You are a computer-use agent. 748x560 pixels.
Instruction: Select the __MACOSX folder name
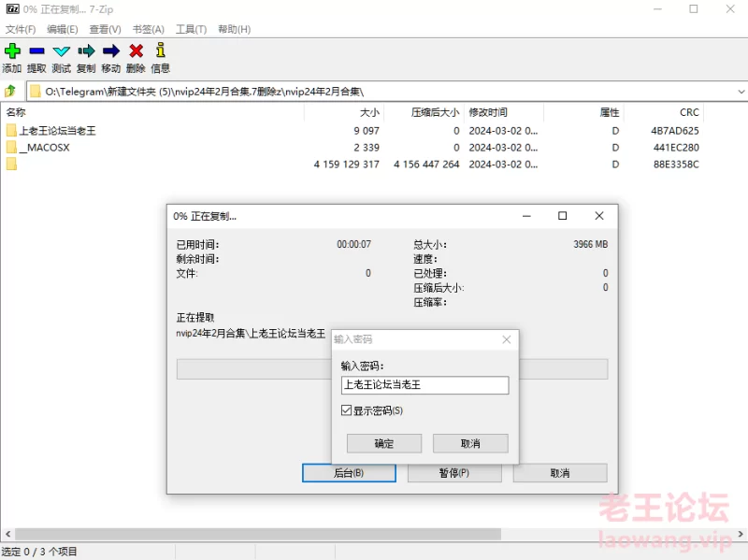click(x=44, y=148)
